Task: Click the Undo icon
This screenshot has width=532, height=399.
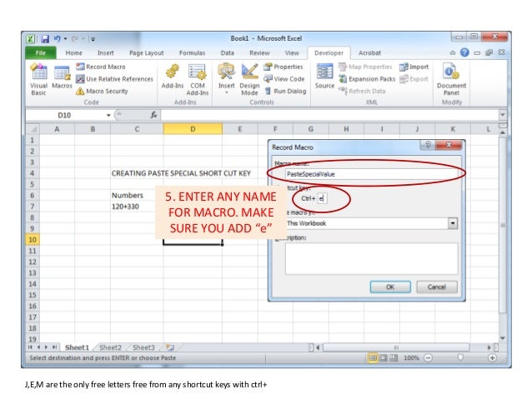Action: click(57, 39)
